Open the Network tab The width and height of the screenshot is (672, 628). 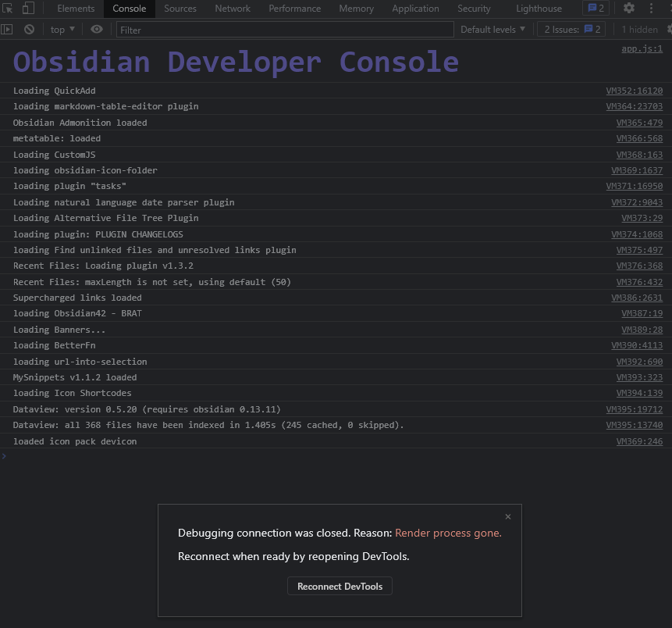click(233, 8)
